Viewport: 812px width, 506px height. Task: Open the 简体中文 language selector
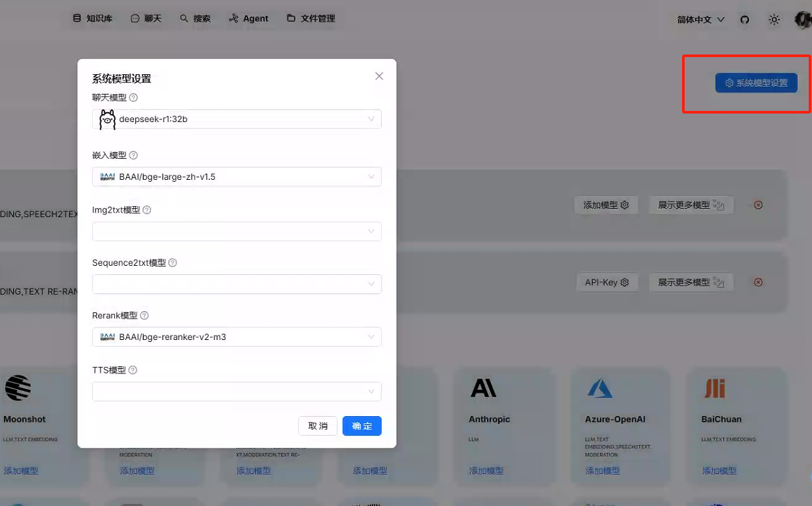point(700,20)
